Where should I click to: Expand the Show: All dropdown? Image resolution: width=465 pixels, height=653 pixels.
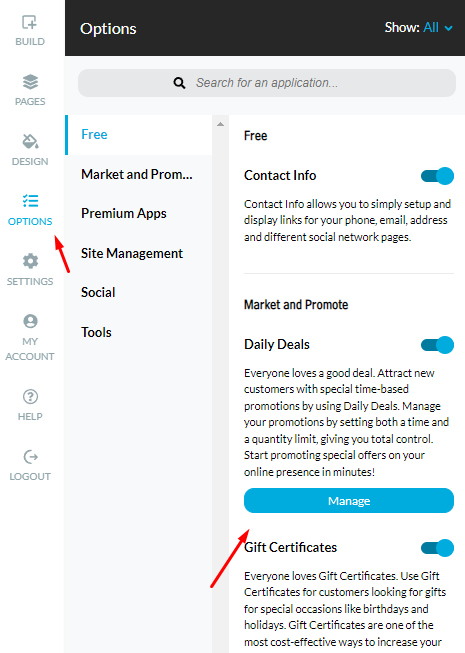pos(418,27)
